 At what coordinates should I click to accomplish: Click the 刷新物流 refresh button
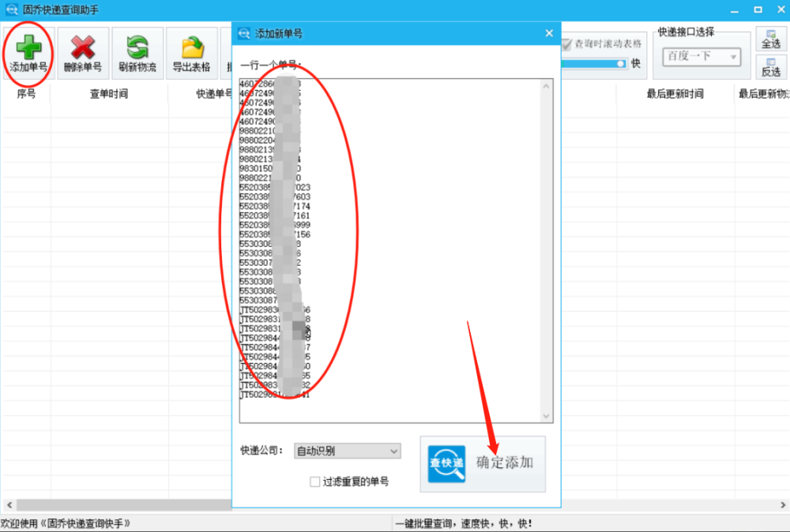point(137,54)
